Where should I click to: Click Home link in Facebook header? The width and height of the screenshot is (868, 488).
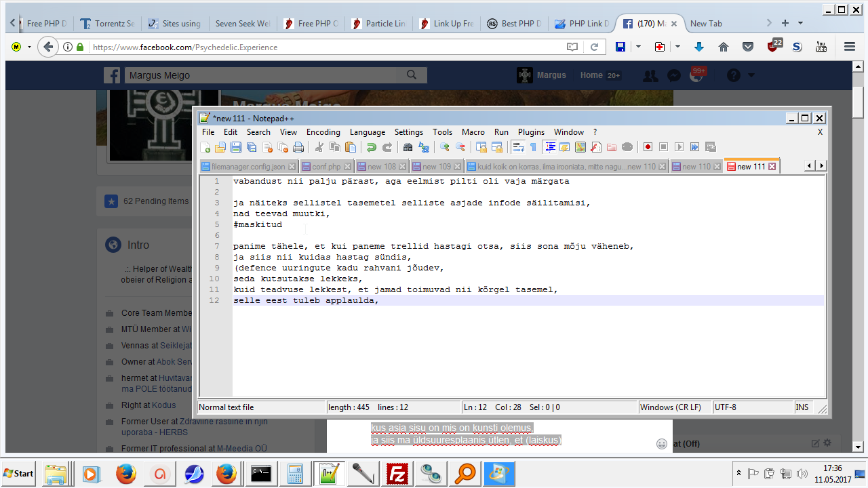coord(591,75)
